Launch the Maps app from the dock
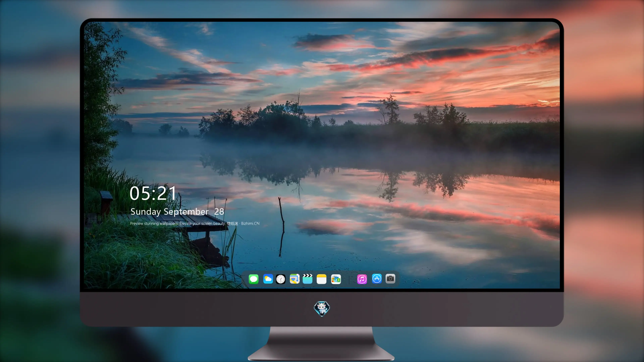Image resolution: width=644 pixels, height=362 pixels. point(294,279)
